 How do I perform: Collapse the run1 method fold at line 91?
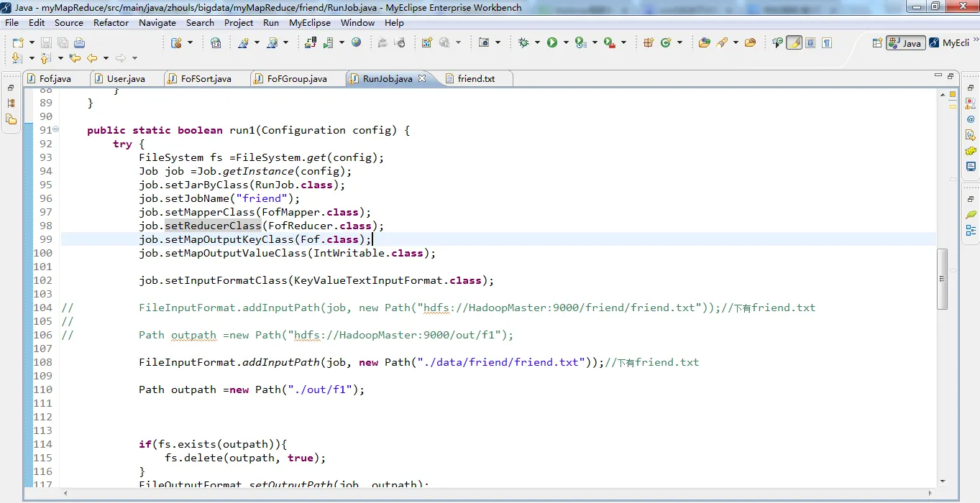(x=56, y=130)
